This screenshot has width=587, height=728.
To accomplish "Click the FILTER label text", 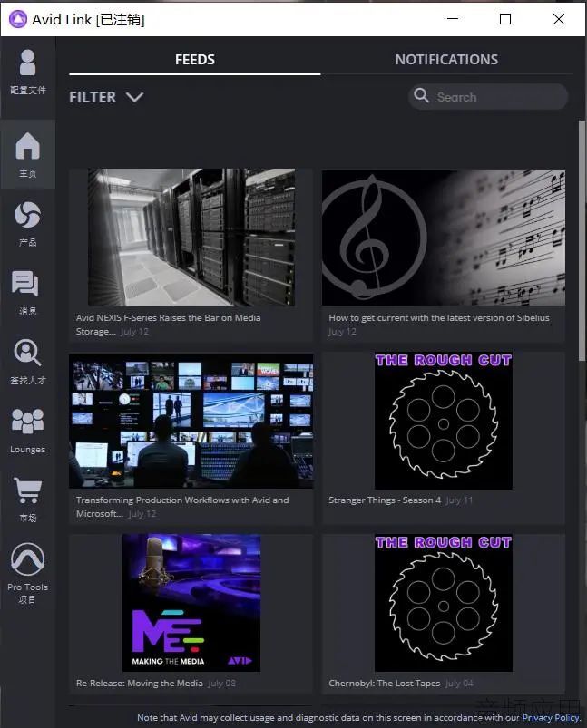I will click(93, 97).
